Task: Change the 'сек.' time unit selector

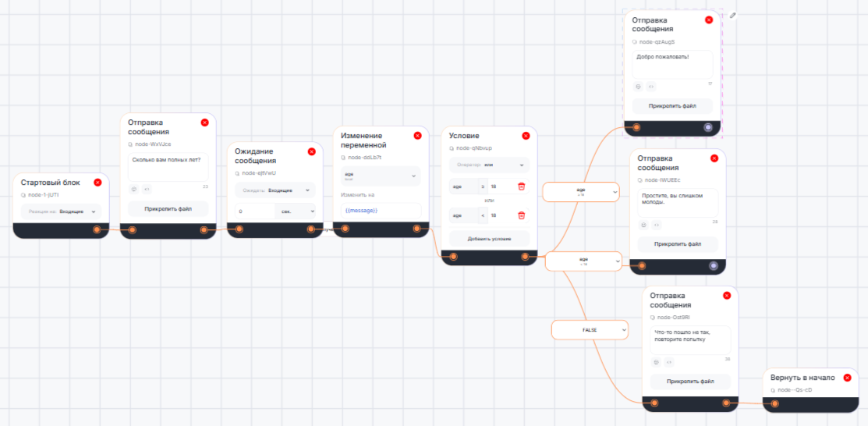Action: point(296,211)
